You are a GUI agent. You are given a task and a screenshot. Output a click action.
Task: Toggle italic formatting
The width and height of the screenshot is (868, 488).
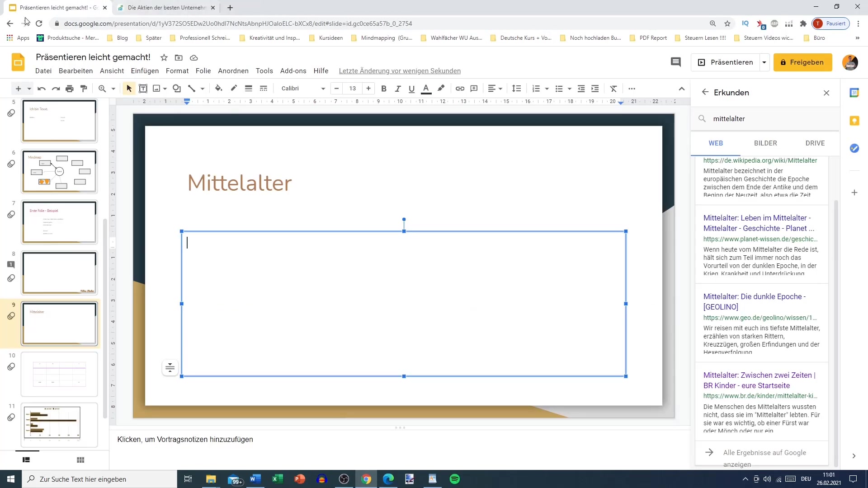(x=398, y=89)
